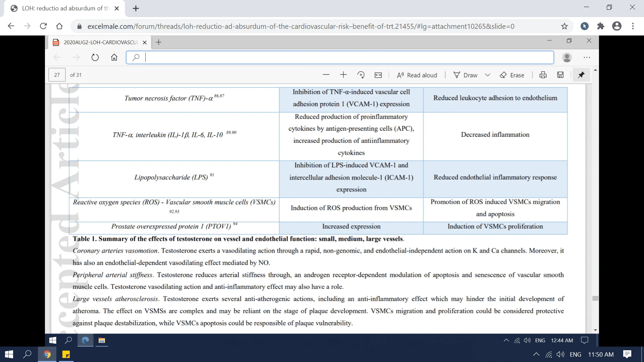Refresh the Edge PDF viewer
This screenshot has width=644, height=362.
point(95,58)
